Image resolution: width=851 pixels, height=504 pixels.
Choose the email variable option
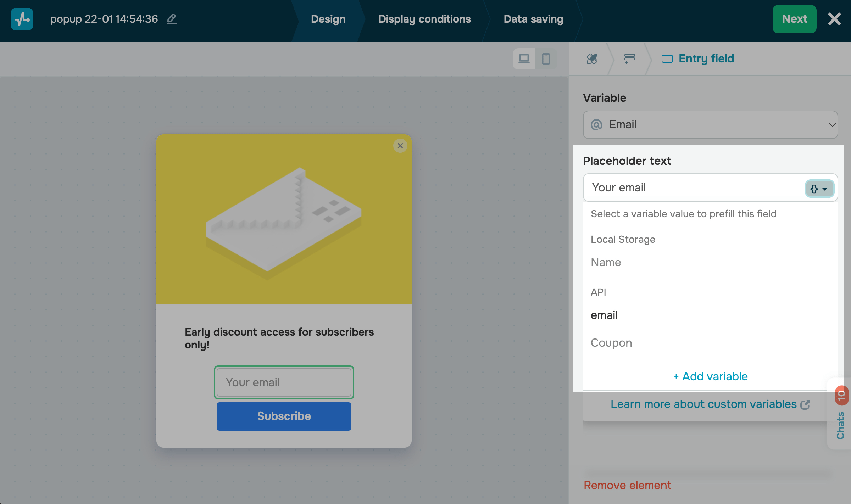[604, 315]
